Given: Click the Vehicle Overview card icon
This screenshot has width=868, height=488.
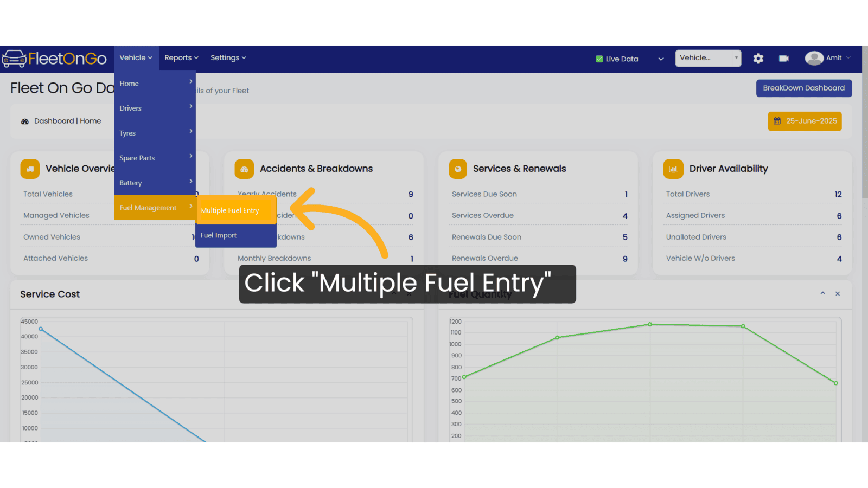Looking at the screenshot, I should (x=30, y=169).
